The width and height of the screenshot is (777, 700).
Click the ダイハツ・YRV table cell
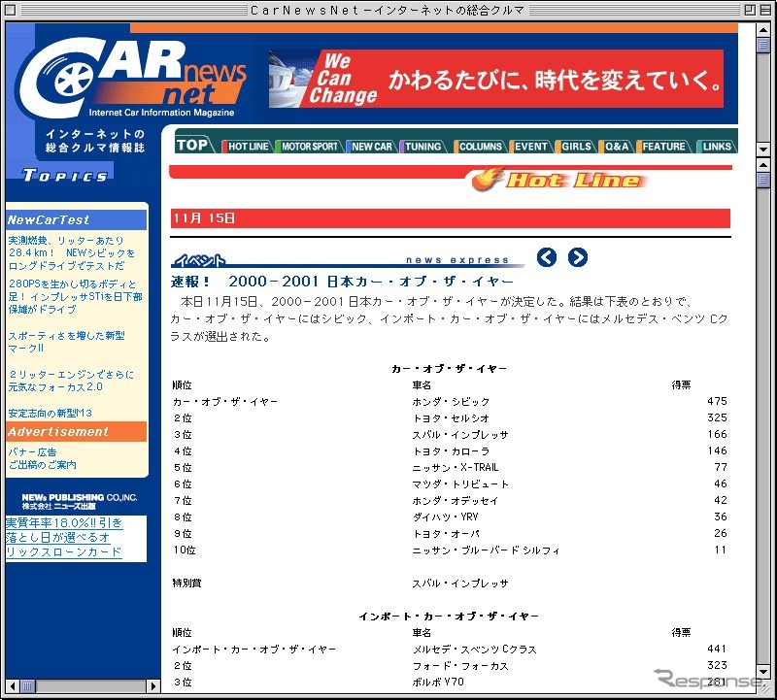pyautogui.click(x=445, y=517)
